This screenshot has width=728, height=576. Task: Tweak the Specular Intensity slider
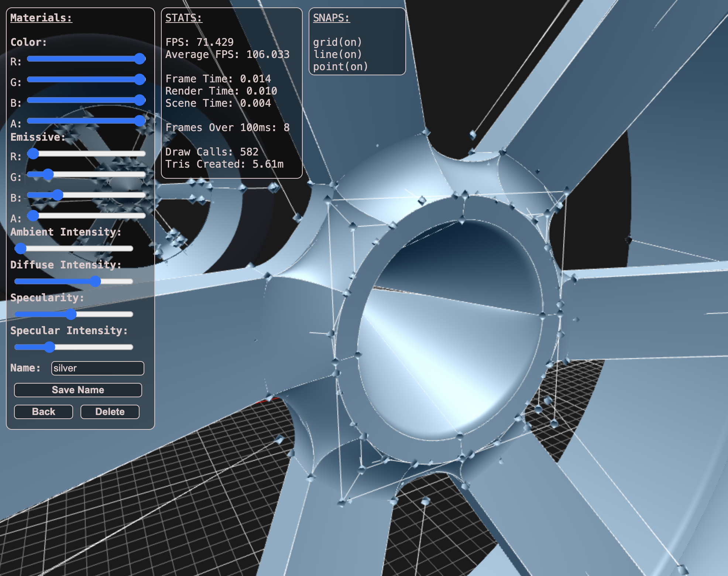click(x=50, y=347)
